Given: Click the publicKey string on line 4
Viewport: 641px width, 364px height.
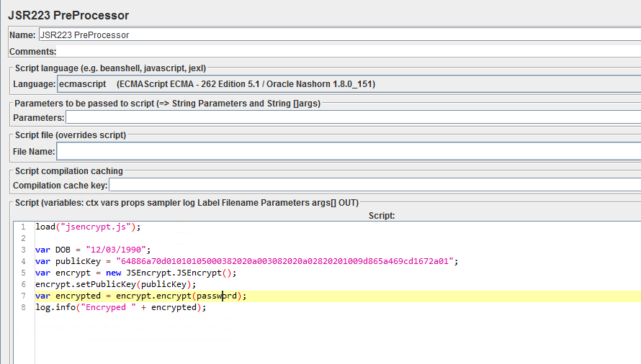Looking at the screenshot, I should click(x=285, y=261).
